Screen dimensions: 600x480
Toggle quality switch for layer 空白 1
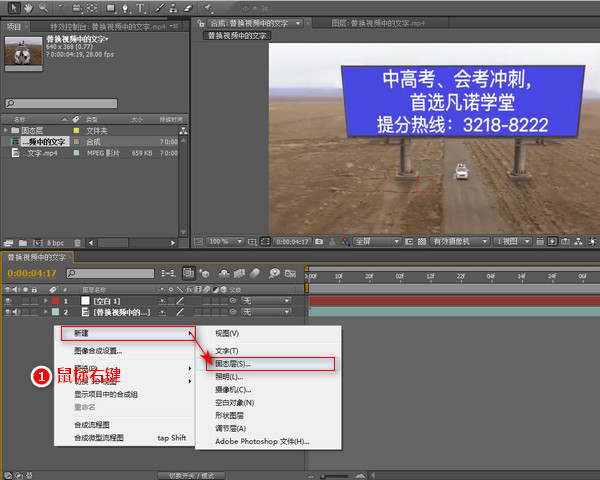[180, 301]
